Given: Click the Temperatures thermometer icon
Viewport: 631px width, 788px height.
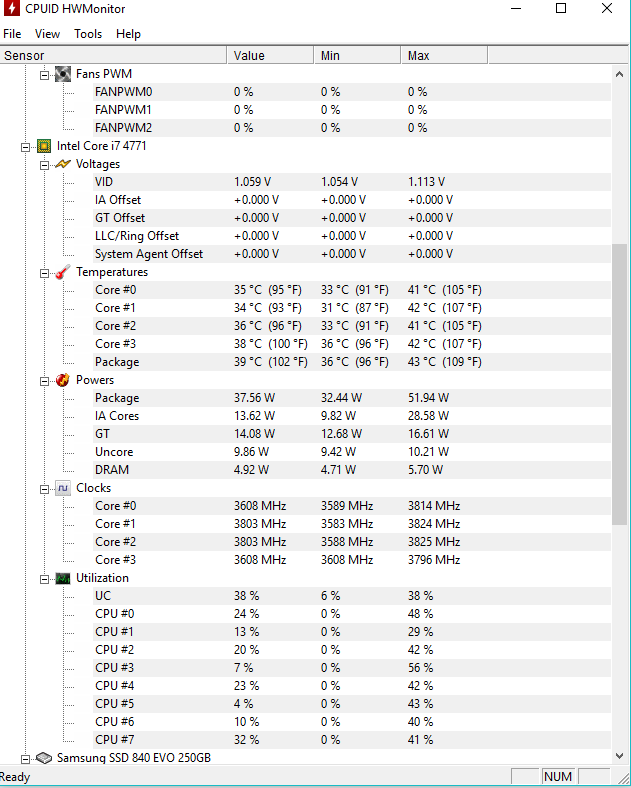Looking at the screenshot, I should point(63,272).
